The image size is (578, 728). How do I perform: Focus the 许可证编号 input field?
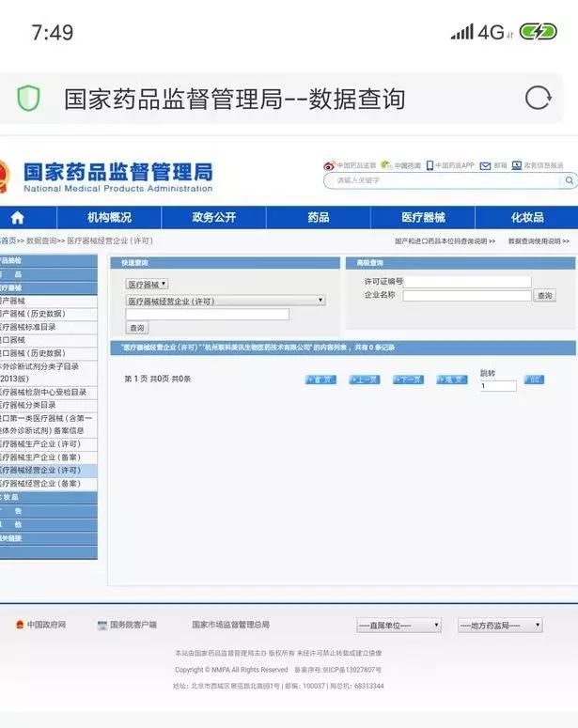(467, 282)
